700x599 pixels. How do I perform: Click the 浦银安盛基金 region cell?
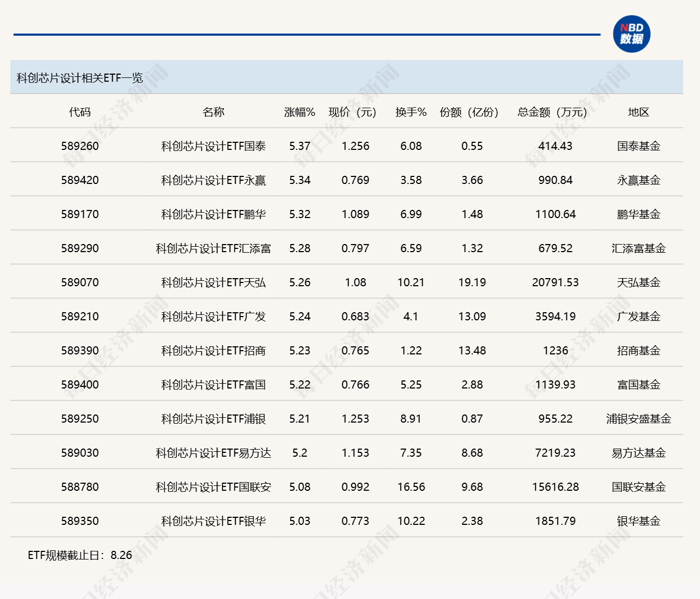(638, 419)
